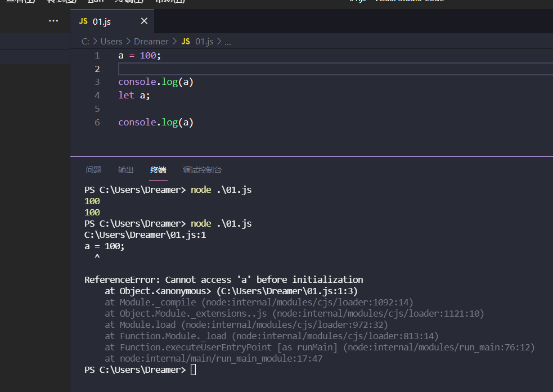Close the 01.js editor tab

pos(144,21)
